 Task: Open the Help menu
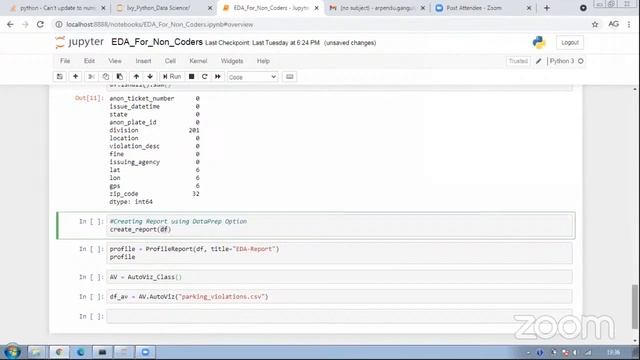tap(263, 61)
